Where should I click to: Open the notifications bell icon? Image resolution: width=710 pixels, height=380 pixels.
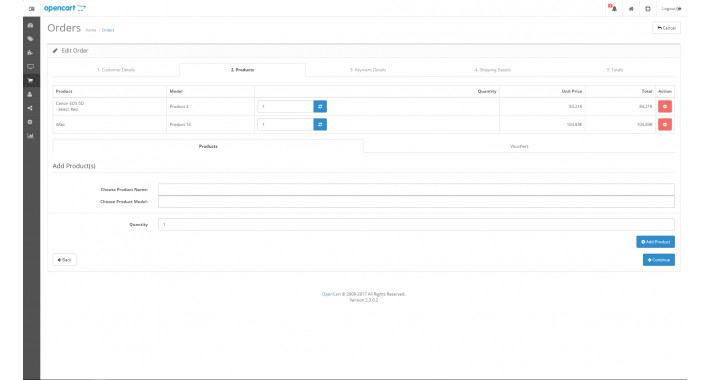click(x=613, y=8)
